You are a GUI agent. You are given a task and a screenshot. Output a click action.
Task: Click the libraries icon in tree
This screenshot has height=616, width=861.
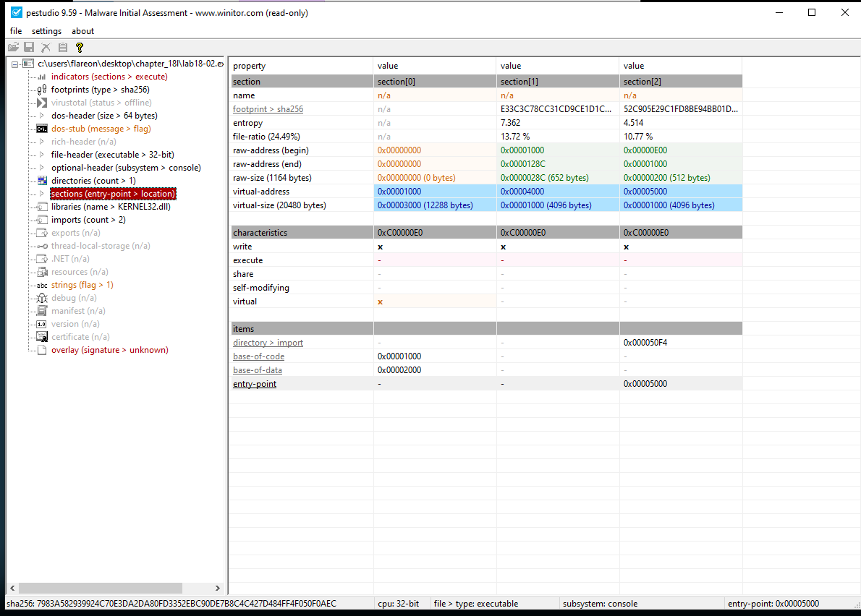pyautogui.click(x=42, y=207)
